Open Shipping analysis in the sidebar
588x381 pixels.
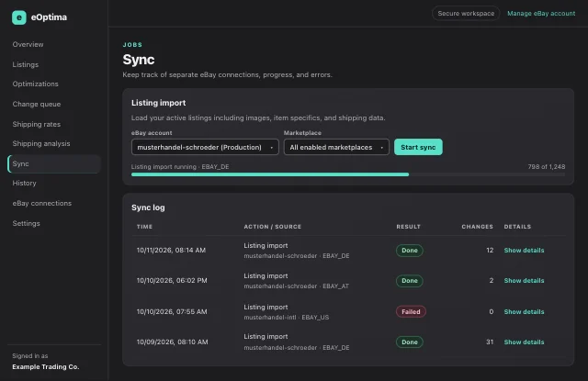pyautogui.click(x=41, y=143)
